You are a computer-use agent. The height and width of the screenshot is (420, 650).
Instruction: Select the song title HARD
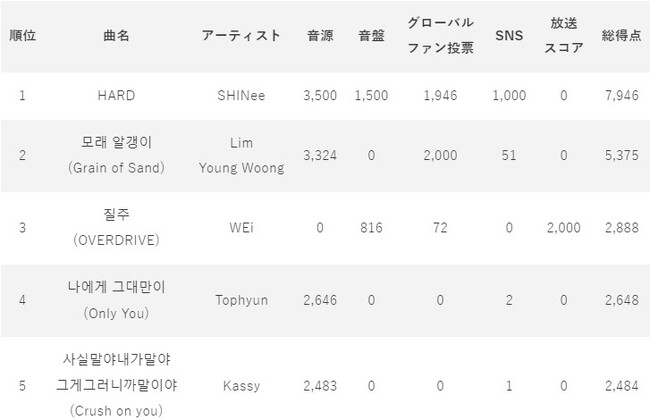(x=116, y=97)
